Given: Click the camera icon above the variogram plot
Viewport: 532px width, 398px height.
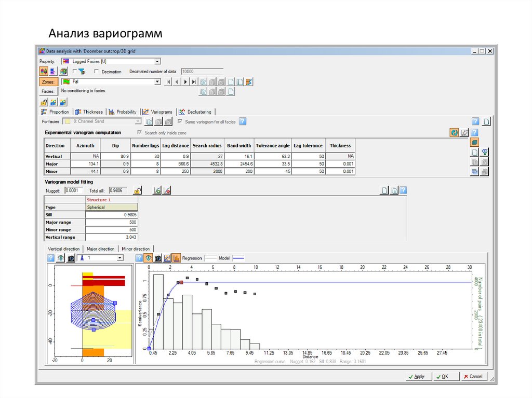Looking at the screenshot, I should tap(158, 258).
